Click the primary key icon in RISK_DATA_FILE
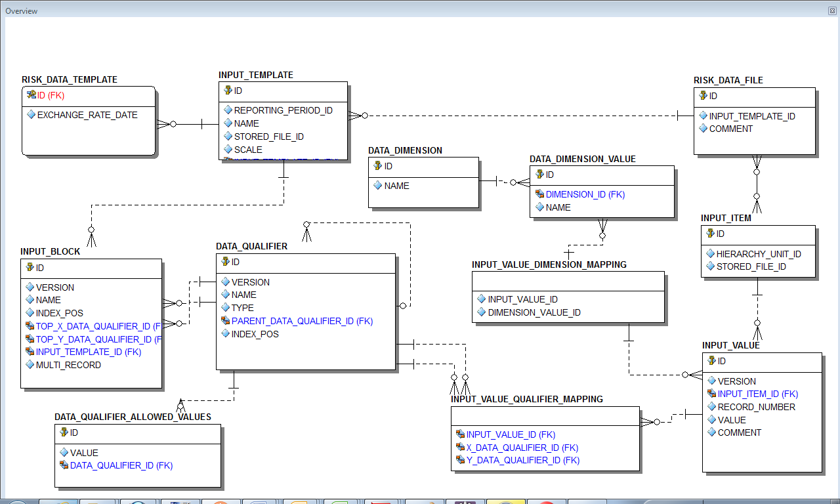 click(x=703, y=96)
